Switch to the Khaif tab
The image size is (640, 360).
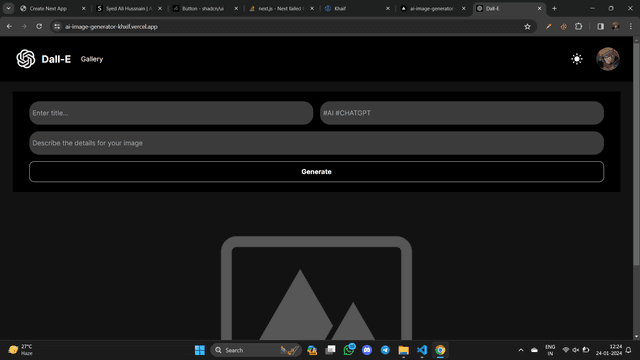tap(340, 8)
